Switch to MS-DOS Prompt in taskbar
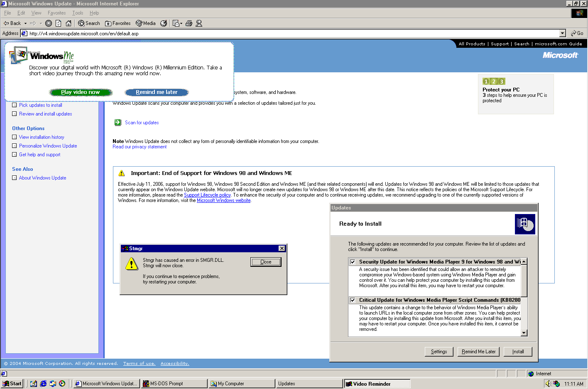Viewport: 588px width, 389px height. tap(174, 384)
